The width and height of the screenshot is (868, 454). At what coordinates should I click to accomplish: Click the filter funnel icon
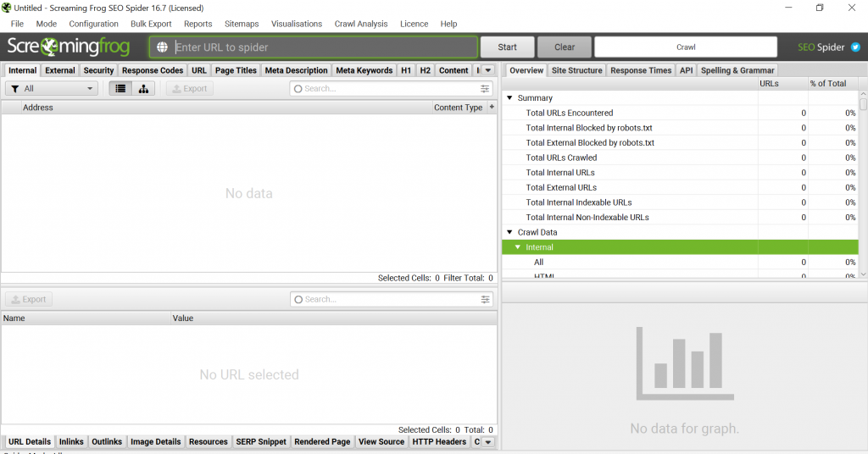coord(15,88)
